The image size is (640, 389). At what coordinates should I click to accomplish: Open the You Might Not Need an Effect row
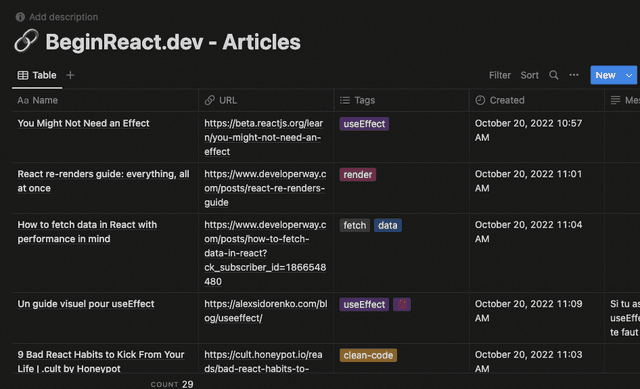click(83, 123)
